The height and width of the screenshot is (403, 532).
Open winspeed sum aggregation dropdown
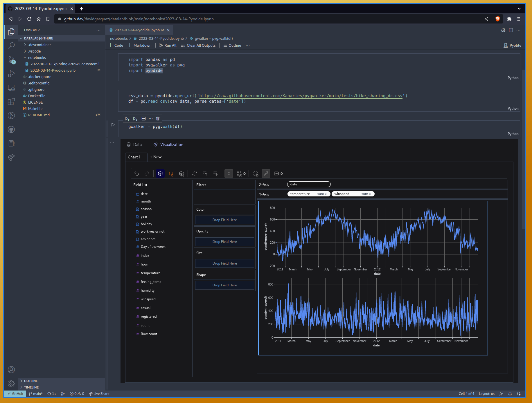[x=366, y=194]
